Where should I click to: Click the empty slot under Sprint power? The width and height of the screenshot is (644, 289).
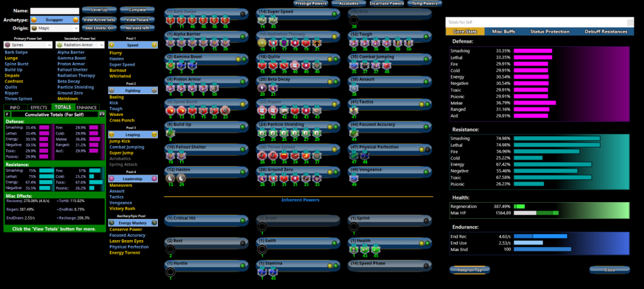[354, 227]
